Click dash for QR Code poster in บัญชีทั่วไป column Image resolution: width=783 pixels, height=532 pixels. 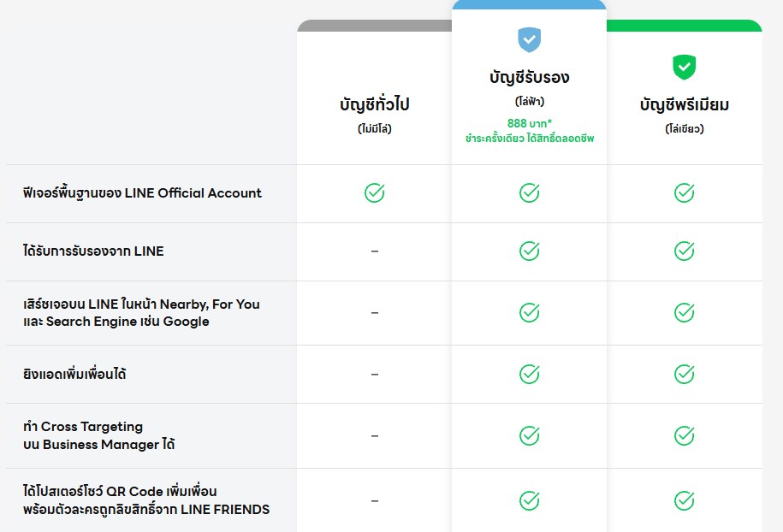click(x=375, y=500)
